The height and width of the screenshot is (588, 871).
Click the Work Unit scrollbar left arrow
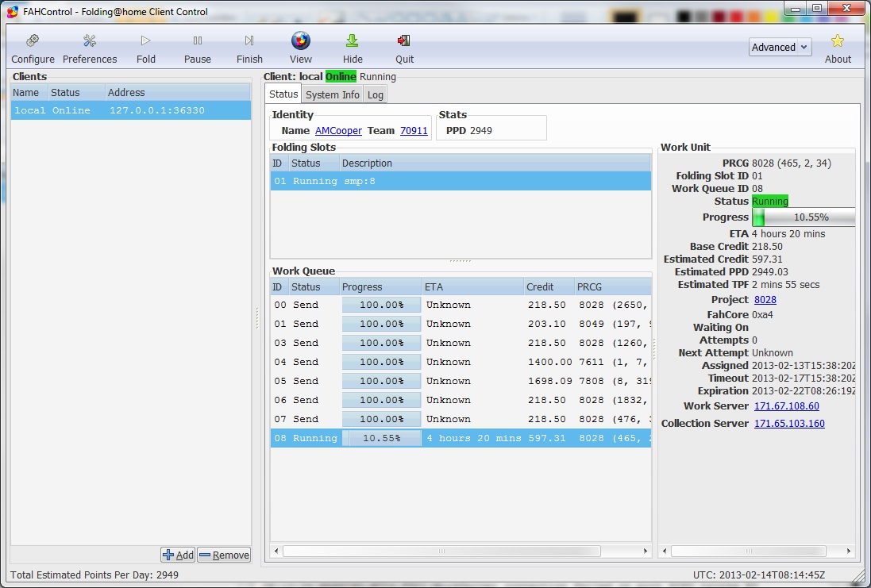click(665, 551)
